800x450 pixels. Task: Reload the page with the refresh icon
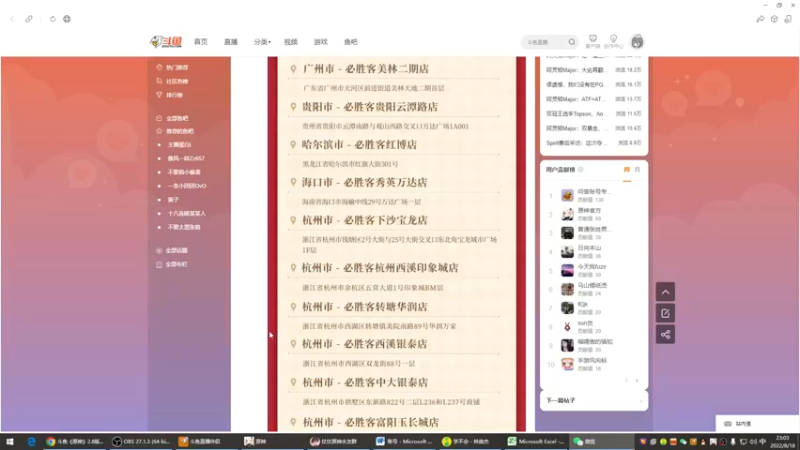[53, 19]
